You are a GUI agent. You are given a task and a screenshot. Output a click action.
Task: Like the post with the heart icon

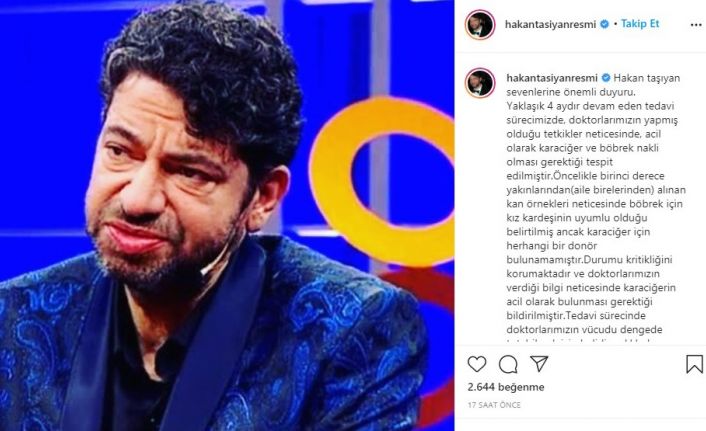[x=477, y=364]
